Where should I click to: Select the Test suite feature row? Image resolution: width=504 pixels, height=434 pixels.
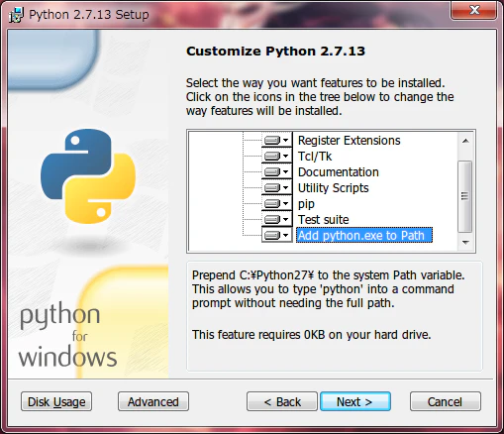click(x=323, y=220)
